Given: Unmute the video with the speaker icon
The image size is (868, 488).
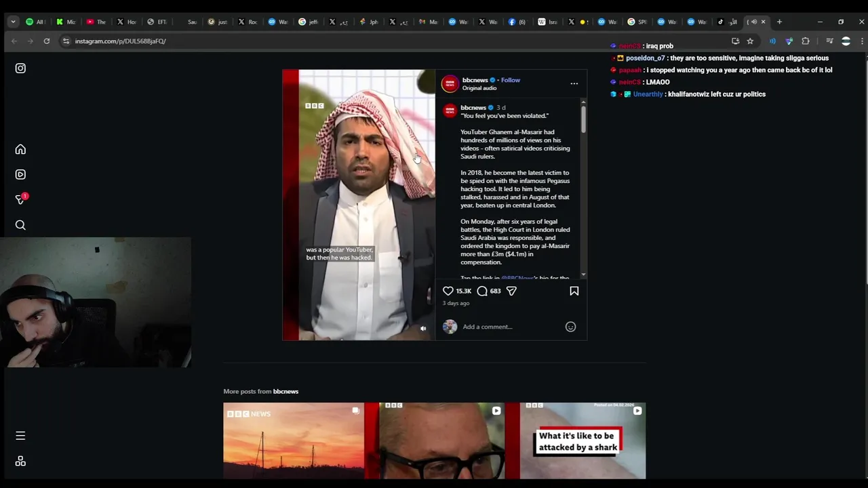Looking at the screenshot, I should click(423, 329).
